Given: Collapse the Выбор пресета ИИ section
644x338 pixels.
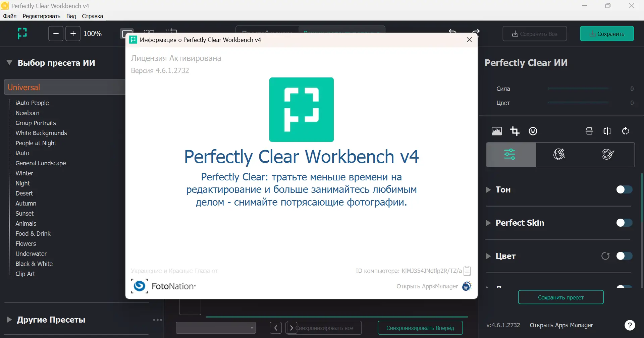Looking at the screenshot, I should click(x=9, y=62).
